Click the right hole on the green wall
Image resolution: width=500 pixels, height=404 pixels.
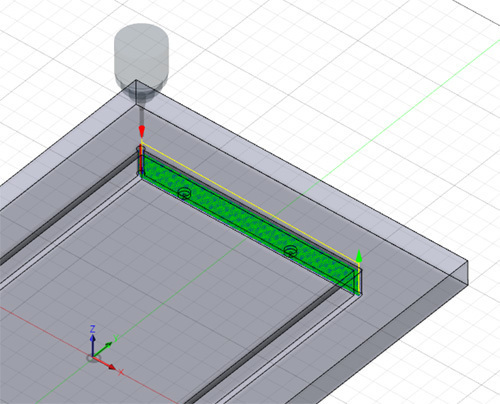coord(291,251)
